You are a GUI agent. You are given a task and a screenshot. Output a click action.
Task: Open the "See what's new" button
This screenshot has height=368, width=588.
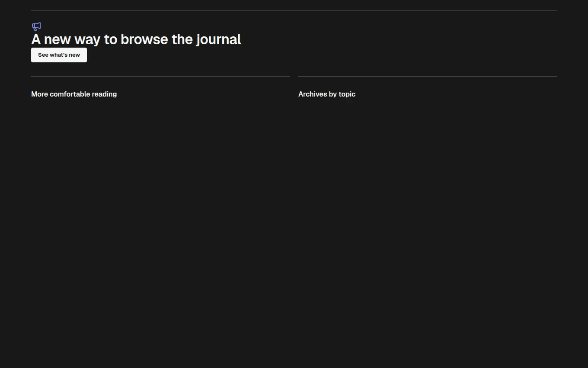pos(59,55)
